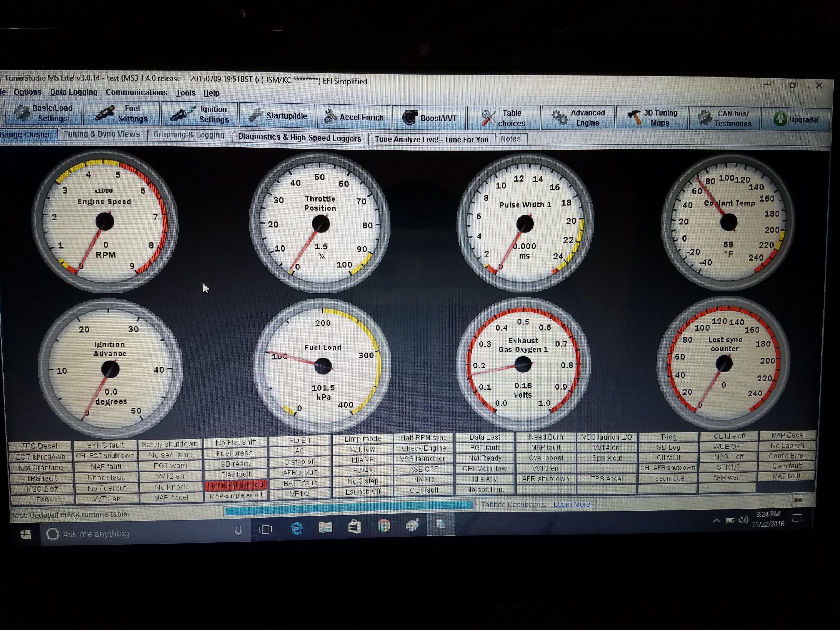
Task: Click the green Upgrade! button
Action: [x=796, y=119]
